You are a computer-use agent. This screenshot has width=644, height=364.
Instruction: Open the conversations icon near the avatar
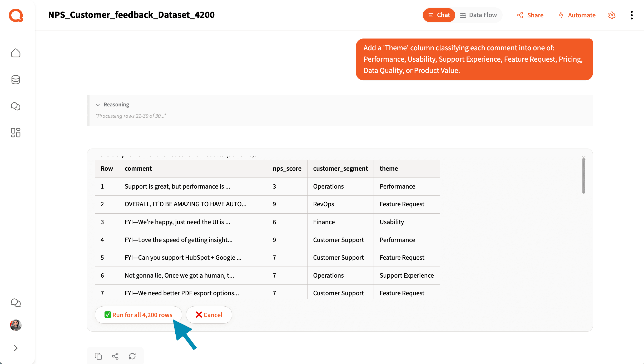(16, 303)
